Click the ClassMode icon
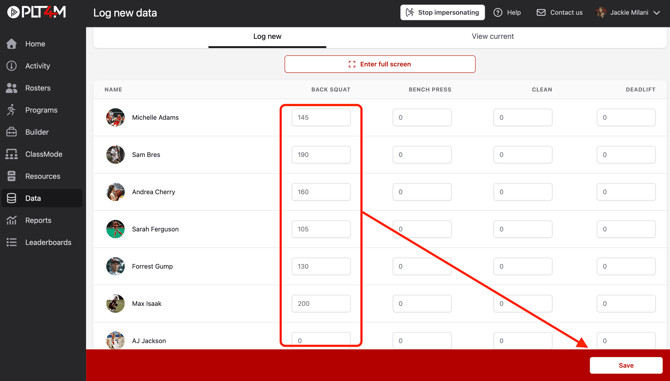 12,154
